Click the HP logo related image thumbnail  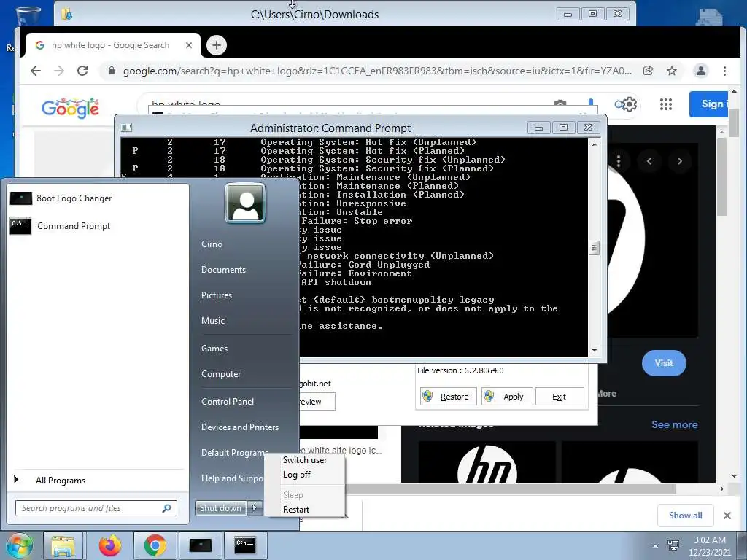click(x=487, y=462)
